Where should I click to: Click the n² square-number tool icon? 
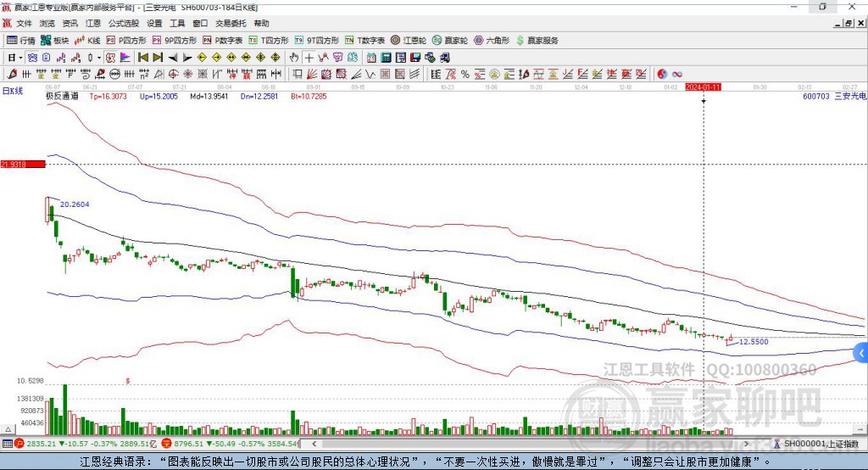pos(144,75)
